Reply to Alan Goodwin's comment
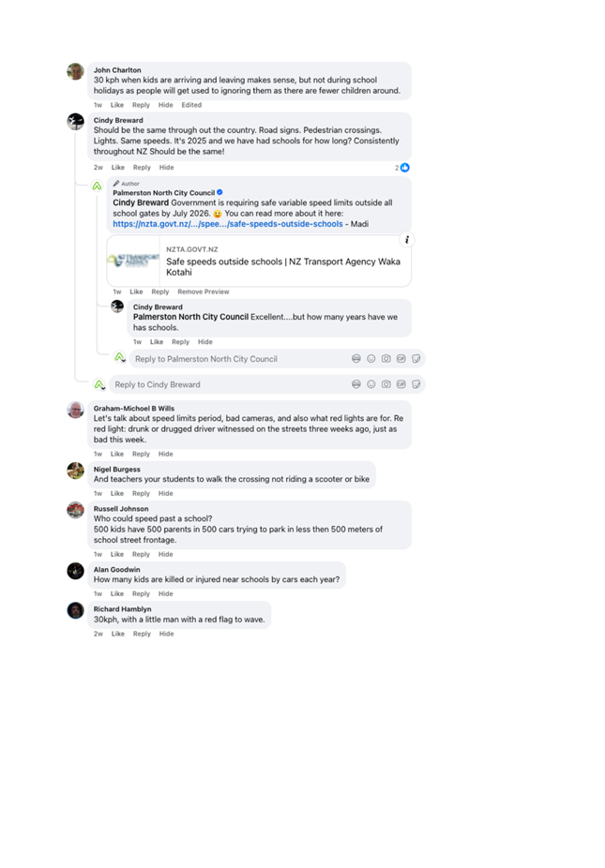Screen dimensions: 605x868 pos(141,594)
